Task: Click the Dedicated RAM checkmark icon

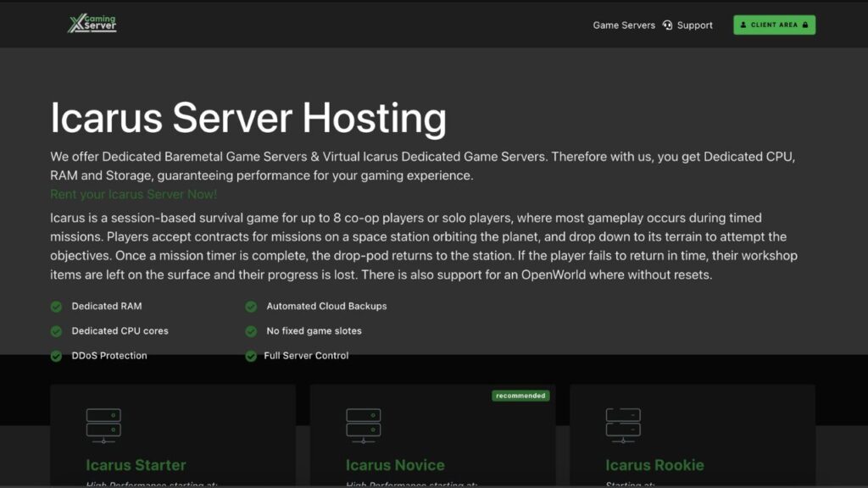Action: click(x=57, y=306)
